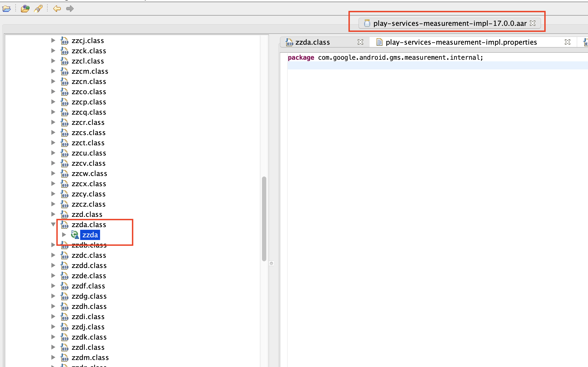Click the Open Type toolbar icon
The image size is (588, 367).
[x=25, y=9]
